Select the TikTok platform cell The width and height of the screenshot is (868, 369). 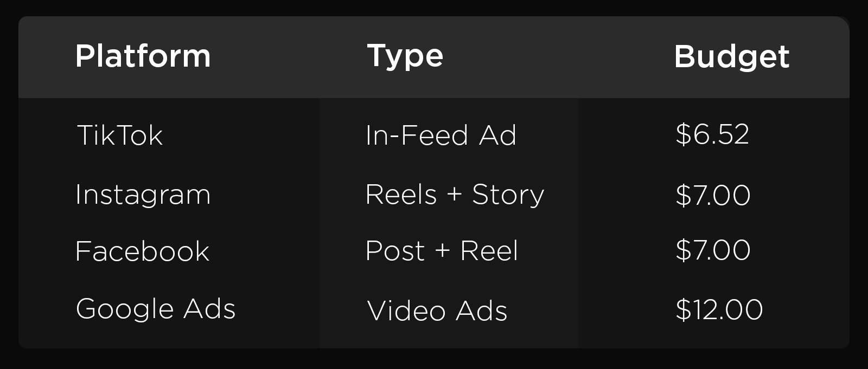tap(120, 135)
